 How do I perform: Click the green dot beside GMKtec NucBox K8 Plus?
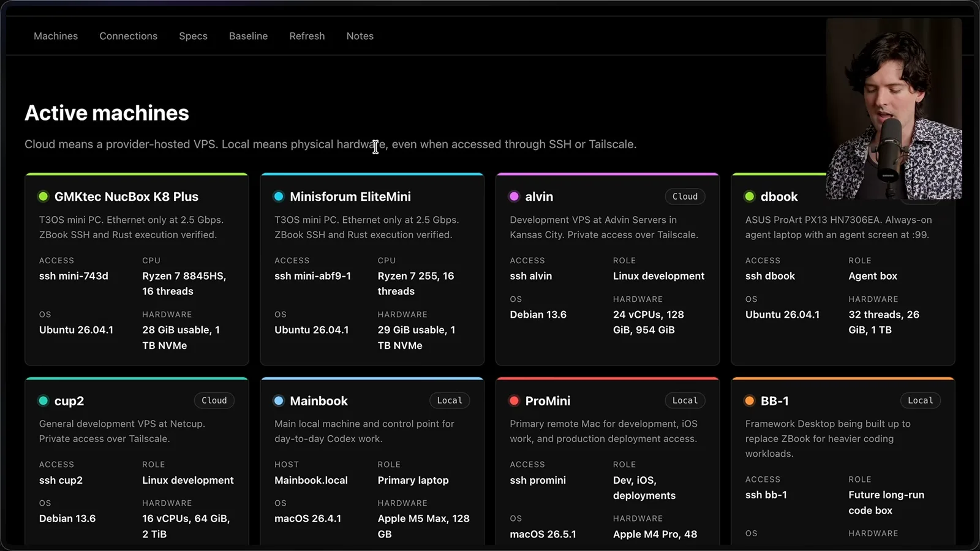click(x=43, y=197)
